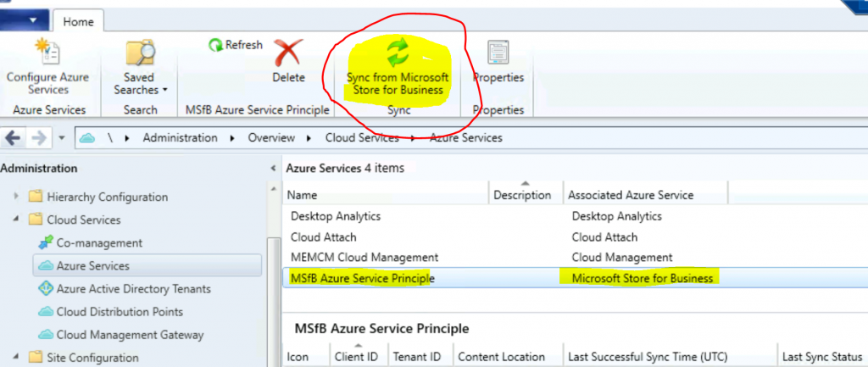Screen dimensions: 868x367
Task: Click the Azure Active Directory Tenants icon
Action: click(x=46, y=289)
